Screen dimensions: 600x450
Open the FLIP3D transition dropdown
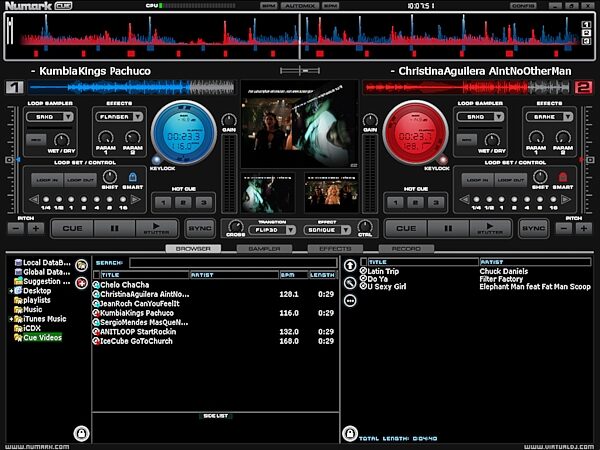pos(290,230)
